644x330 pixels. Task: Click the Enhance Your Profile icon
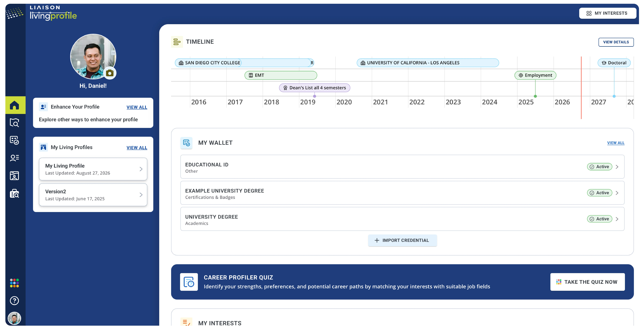[43, 107]
